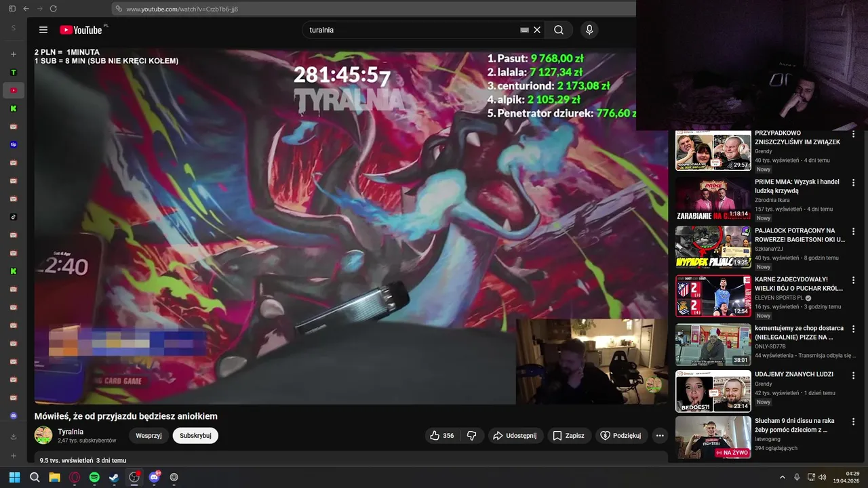
Task: Start voice search with microphone icon
Action: [x=589, y=30]
